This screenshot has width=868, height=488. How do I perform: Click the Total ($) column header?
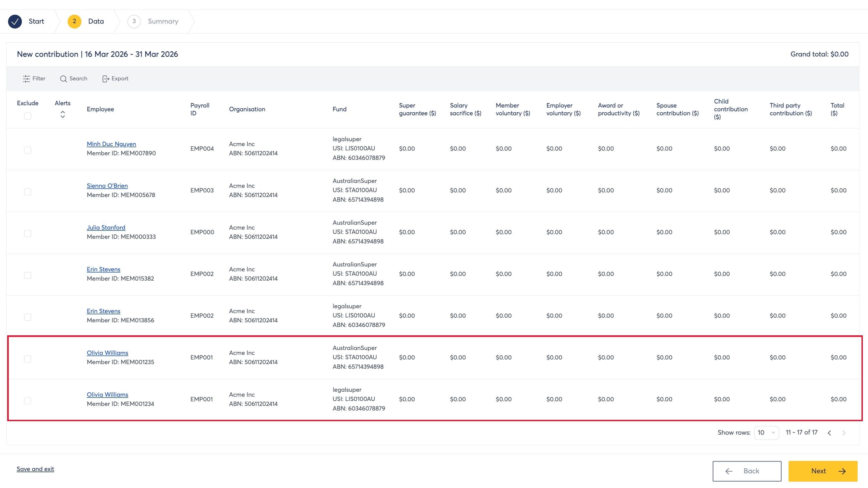click(x=837, y=109)
